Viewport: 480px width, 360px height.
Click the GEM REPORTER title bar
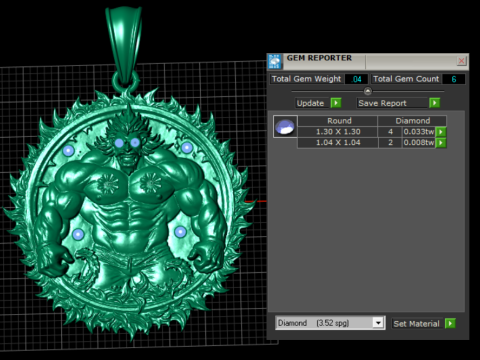click(368, 61)
